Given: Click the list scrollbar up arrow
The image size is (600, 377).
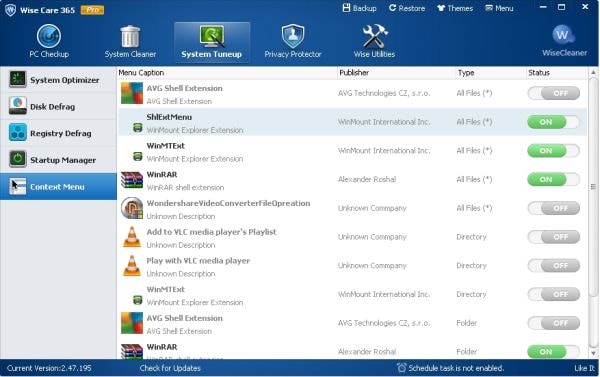Looking at the screenshot, I should point(593,72).
